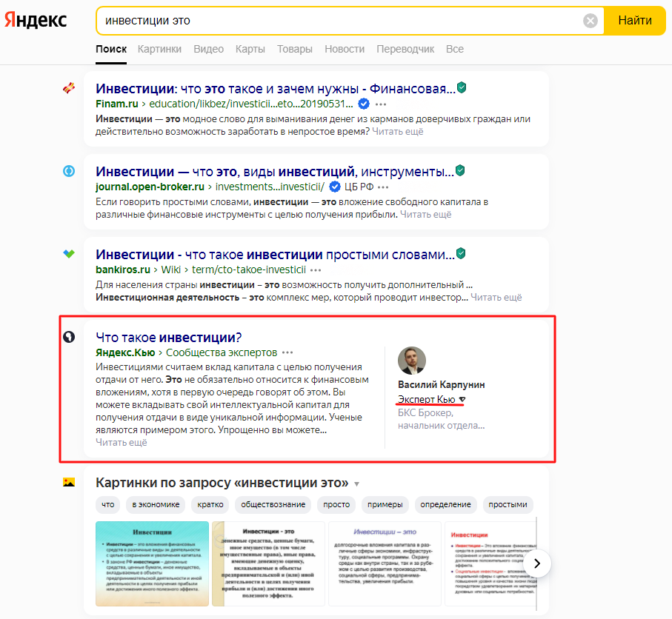The image size is (672, 619).
Task: Select the Поиск tab
Action: (111, 50)
